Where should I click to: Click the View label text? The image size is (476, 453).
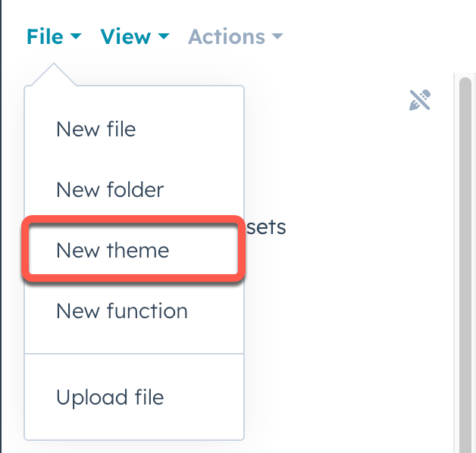coord(126,36)
